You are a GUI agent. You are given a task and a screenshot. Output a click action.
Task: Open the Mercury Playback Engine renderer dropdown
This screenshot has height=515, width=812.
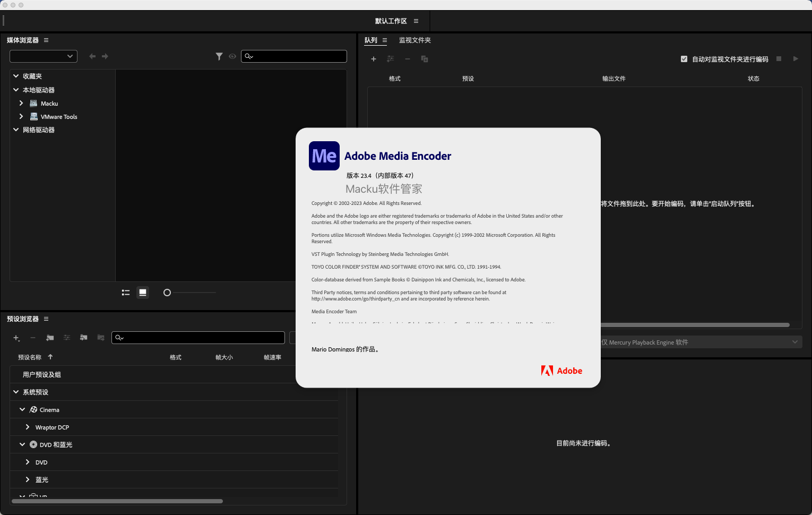(701, 342)
